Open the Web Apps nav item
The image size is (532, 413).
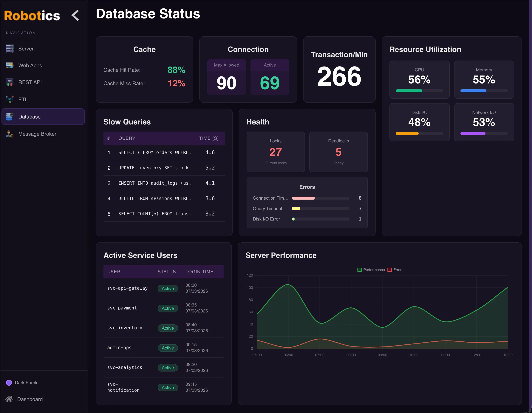point(30,65)
